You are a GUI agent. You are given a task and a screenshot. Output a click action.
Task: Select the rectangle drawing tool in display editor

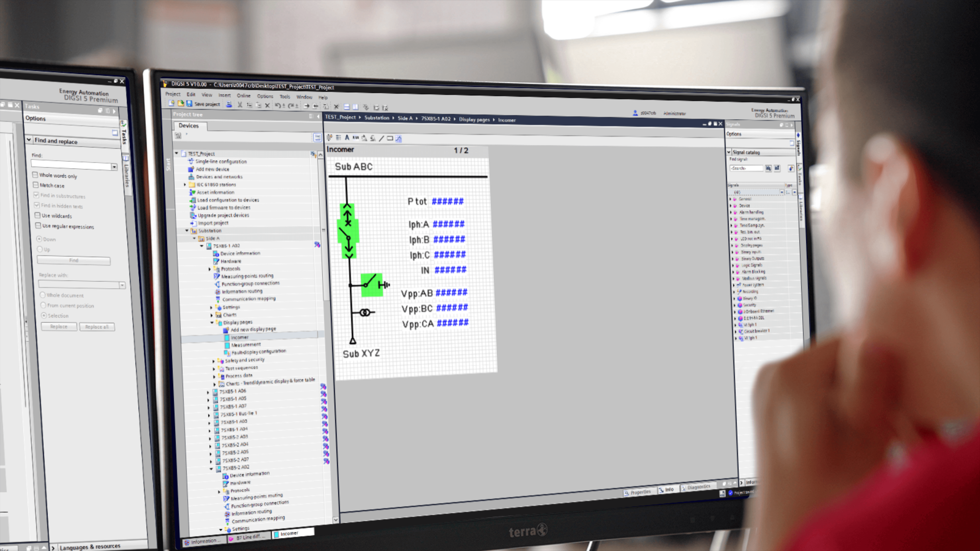pos(390,138)
